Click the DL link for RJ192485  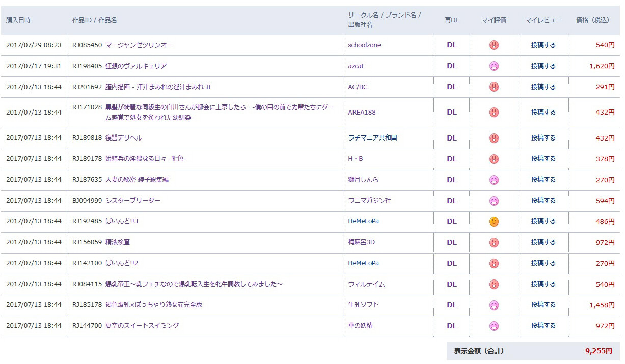coord(452,221)
